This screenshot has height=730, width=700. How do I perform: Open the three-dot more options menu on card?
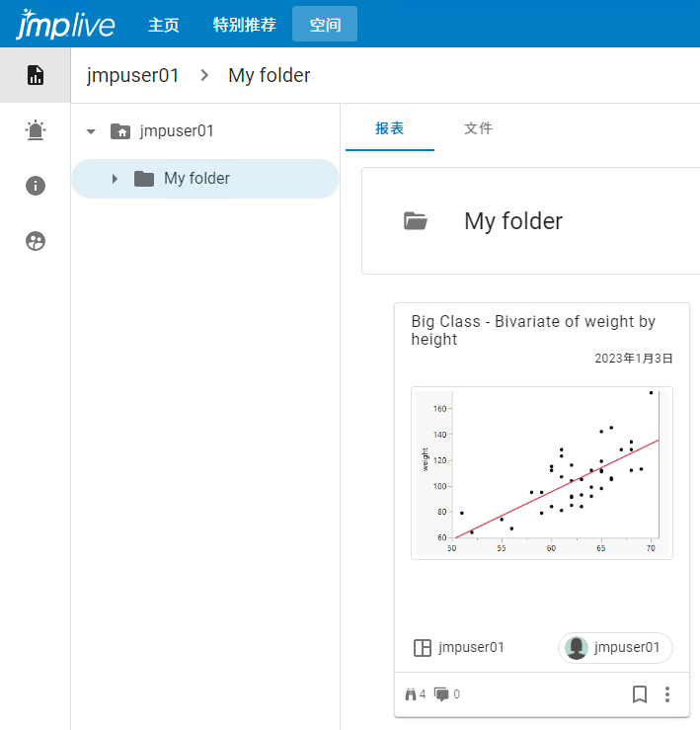pyautogui.click(x=667, y=694)
